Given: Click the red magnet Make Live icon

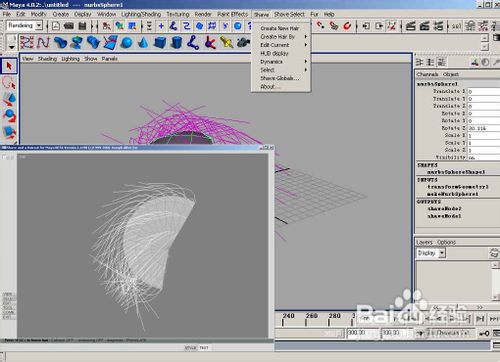Looking at the screenshot, I should [347, 26].
